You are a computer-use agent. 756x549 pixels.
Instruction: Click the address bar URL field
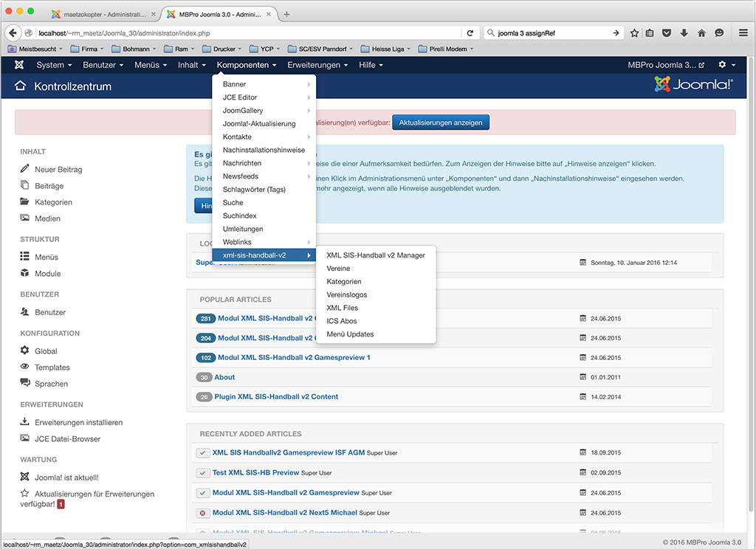click(x=248, y=32)
